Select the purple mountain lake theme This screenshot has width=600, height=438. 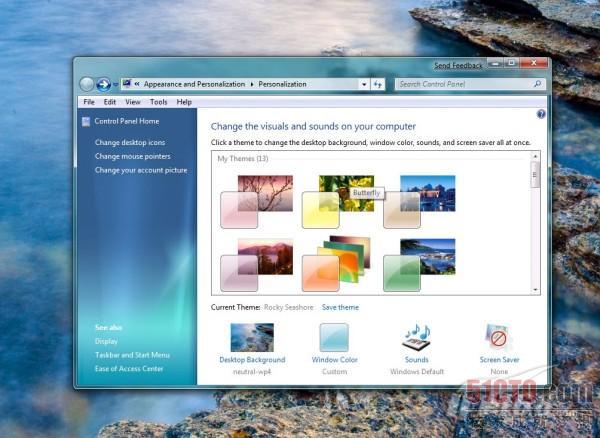[x=257, y=265]
